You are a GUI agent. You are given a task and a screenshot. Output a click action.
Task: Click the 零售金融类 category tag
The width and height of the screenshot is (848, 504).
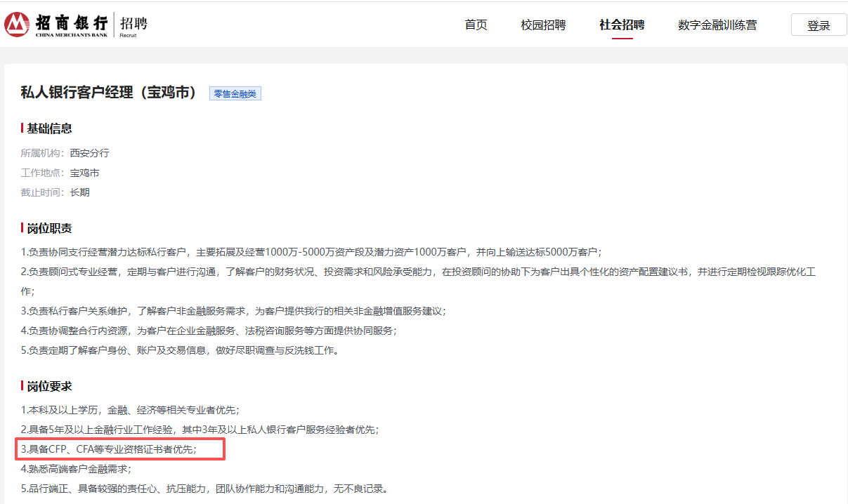[x=235, y=94]
